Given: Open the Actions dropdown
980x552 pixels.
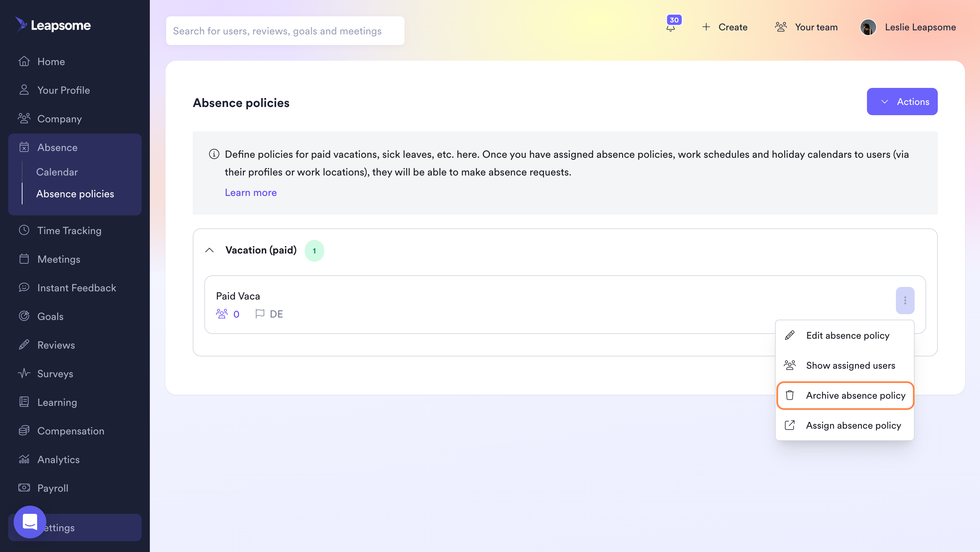Looking at the screenshot, I should [902, 101].
